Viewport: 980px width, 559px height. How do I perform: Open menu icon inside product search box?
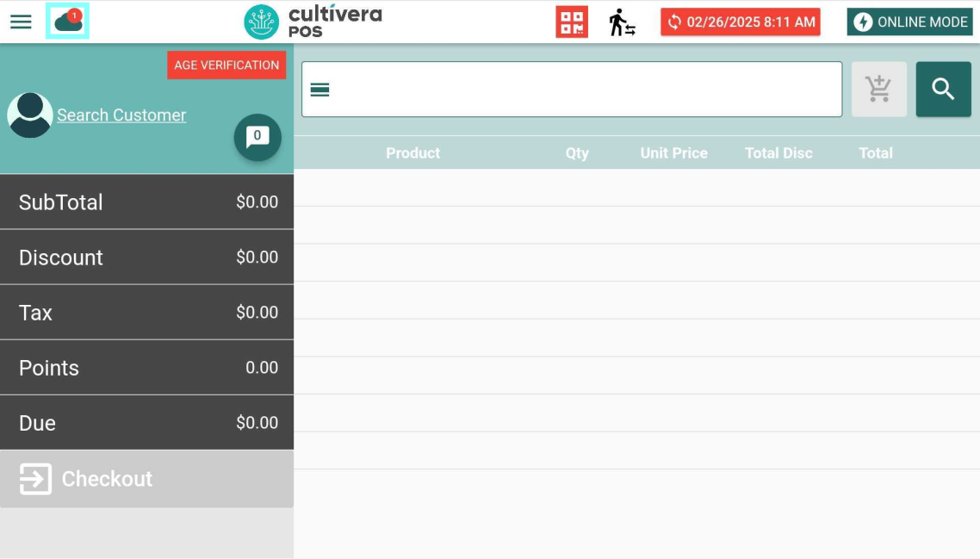(x=319, y=90)
